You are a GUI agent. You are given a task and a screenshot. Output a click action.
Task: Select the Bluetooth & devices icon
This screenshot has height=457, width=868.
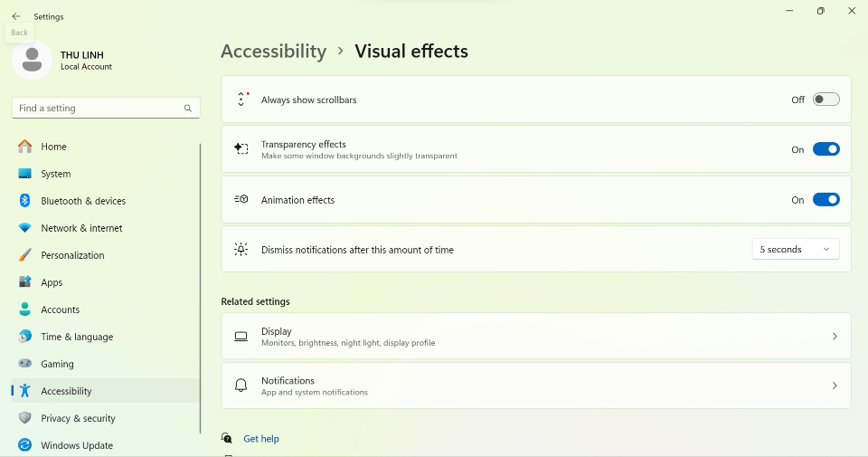point(24,201)
